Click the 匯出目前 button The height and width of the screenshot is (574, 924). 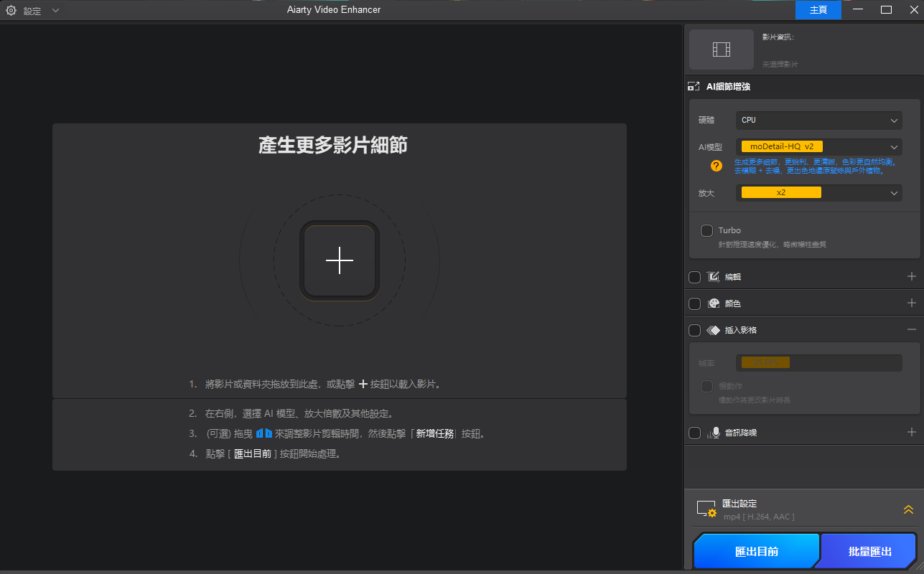757,551
